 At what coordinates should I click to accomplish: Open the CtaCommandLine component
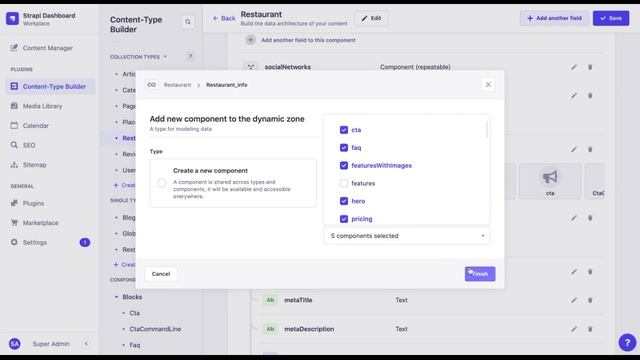pos(155,329)
